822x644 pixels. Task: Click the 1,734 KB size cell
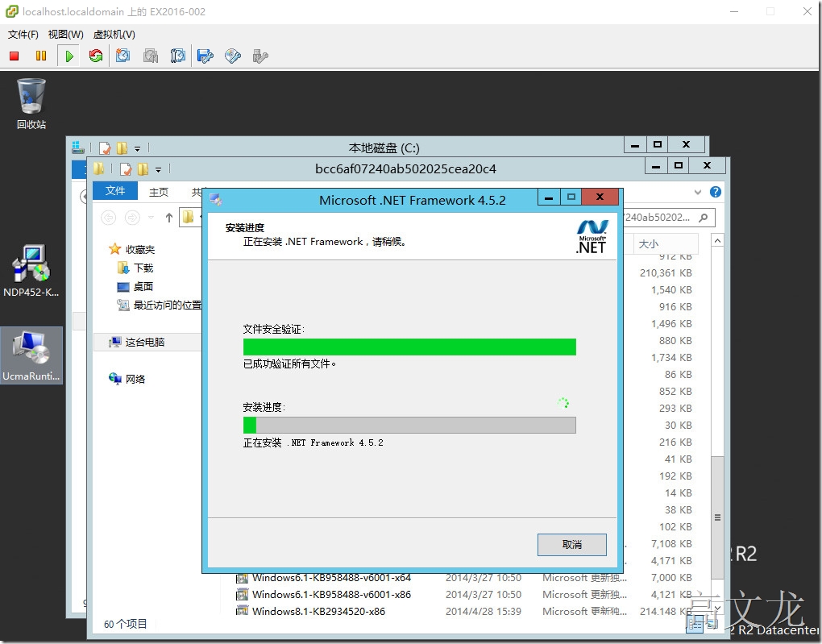click(x=671, y=358)
